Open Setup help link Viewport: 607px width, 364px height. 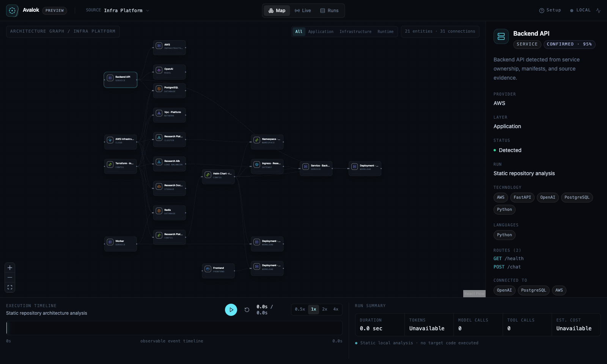550,10
